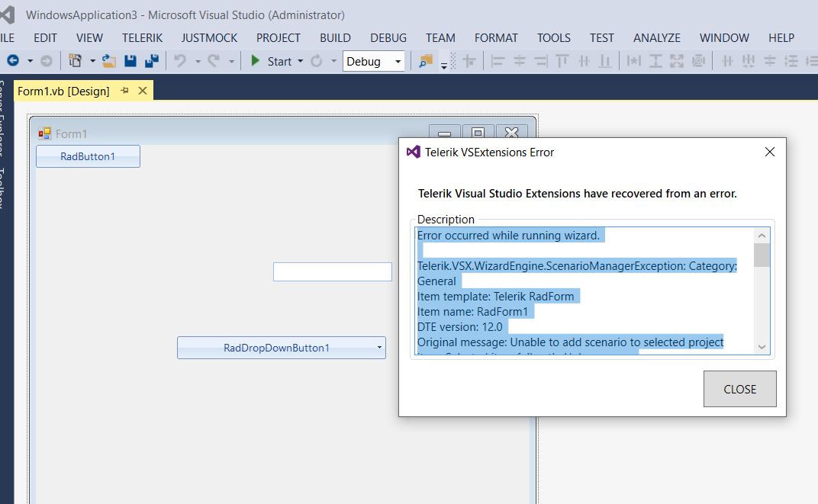Expand the Start button dropdown arrow
818x504 pixels.
pyautogui.click(x=301, y=61)
